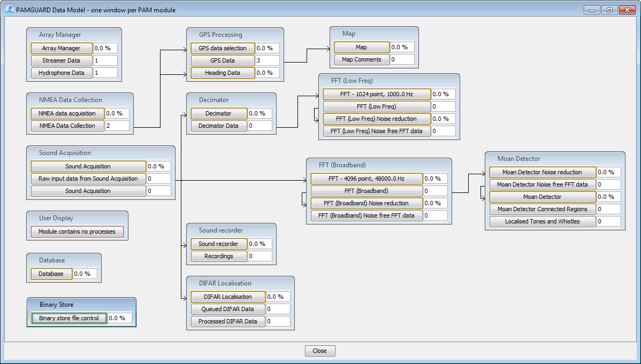Image resolution: width=641 pixels, height=364 pixels.
Task: Open FFT (Low Freq) Noise free FFT data
Action: click(377, 131)
